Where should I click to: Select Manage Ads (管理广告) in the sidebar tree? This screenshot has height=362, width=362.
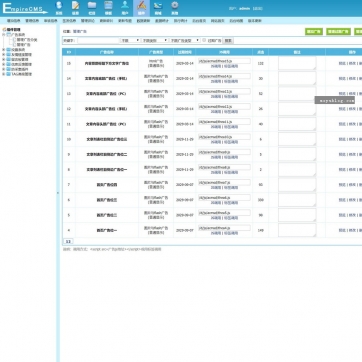pos(23,44)
